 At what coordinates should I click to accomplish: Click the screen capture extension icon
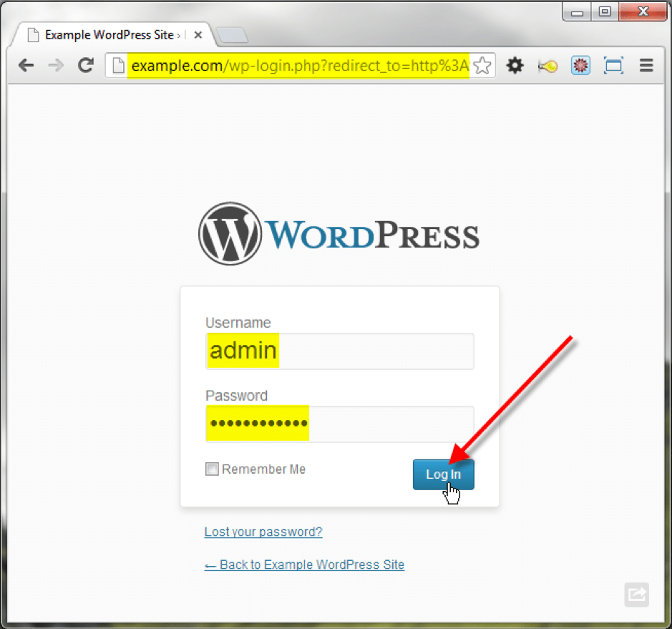point(613,66)
